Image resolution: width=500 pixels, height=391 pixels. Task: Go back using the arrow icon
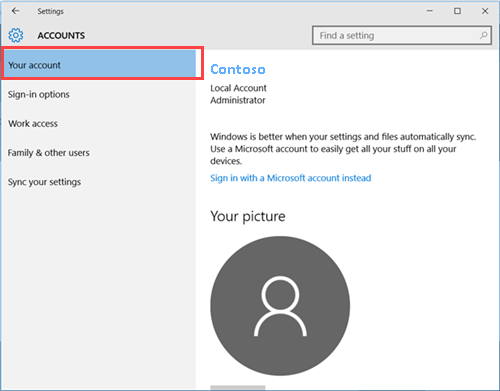pos(15,11)
